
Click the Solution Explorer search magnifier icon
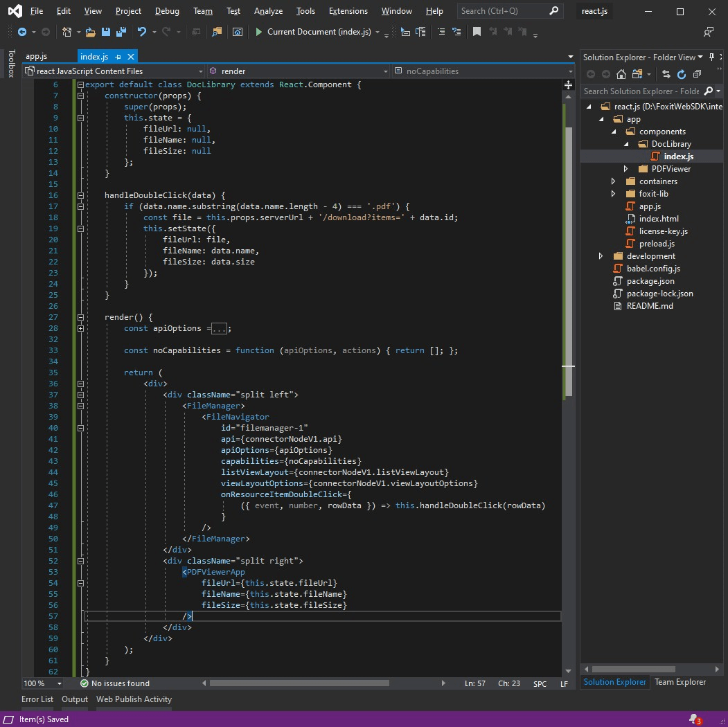pyautogui.click(x=709, y=91)
